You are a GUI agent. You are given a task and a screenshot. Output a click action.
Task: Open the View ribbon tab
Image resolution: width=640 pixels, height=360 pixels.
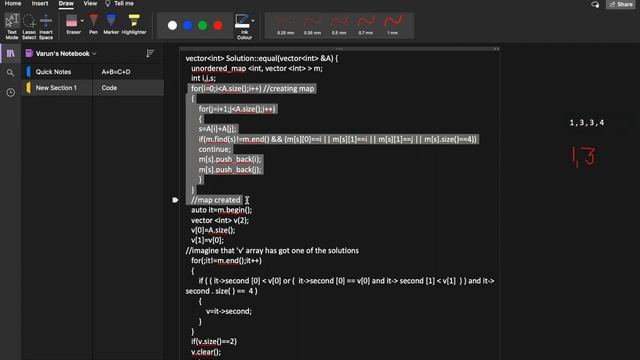90,3
